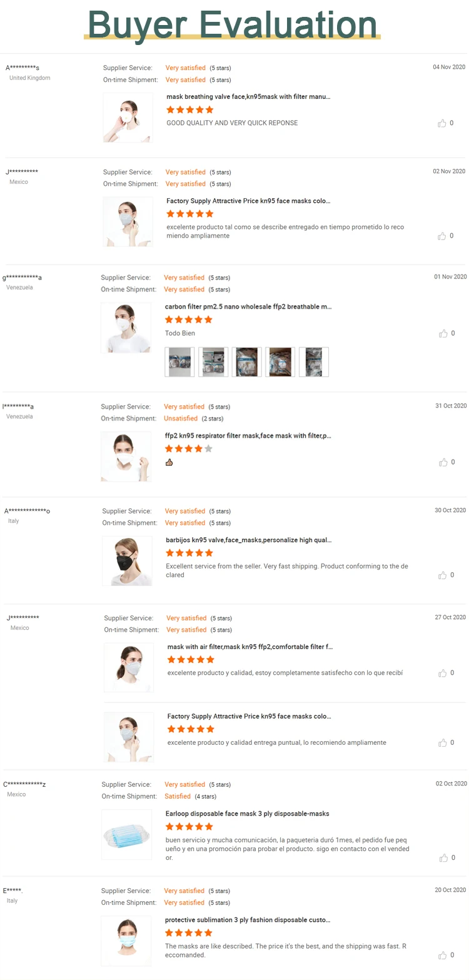Open 'barbijos kn95 valve' product title
This screenshot has width=469, height=980.
coord(248,540)
